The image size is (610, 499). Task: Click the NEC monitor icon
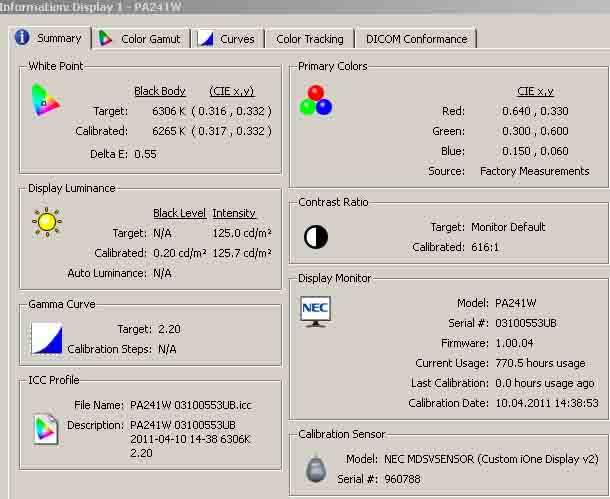coord(315,312)
